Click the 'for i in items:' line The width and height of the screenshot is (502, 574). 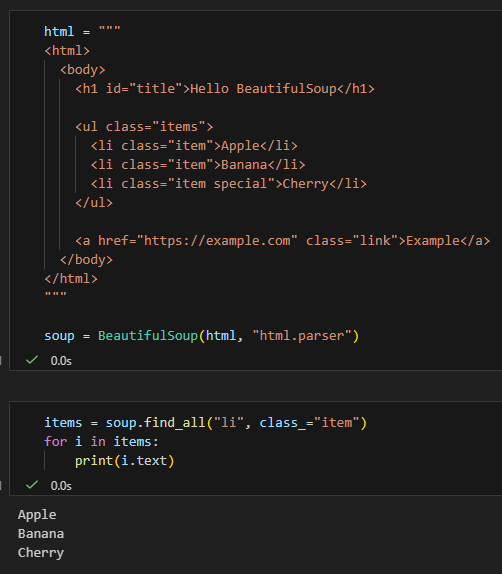(x=101, y=442)
